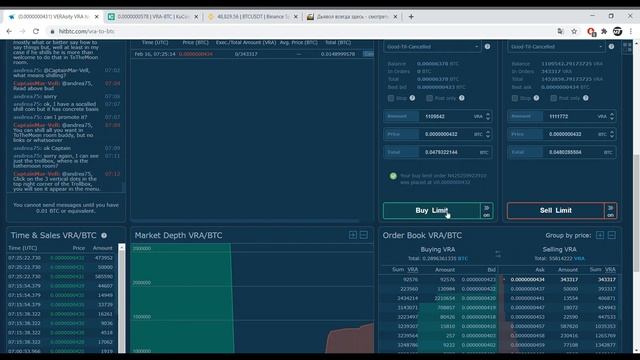The image size is (640, 360).
Task: Open the sell Good-Till-Cancelled dropdown
Action: pos(556,47)
